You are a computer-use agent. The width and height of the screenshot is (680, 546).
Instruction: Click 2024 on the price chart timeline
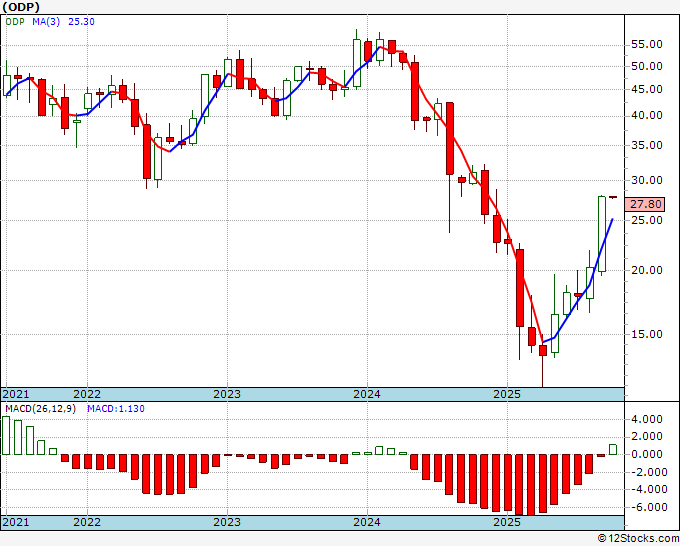367,394
